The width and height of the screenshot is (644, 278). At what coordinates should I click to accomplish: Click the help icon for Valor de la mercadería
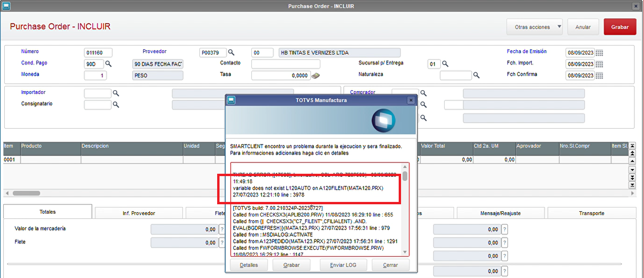click(x=221, y=229)
